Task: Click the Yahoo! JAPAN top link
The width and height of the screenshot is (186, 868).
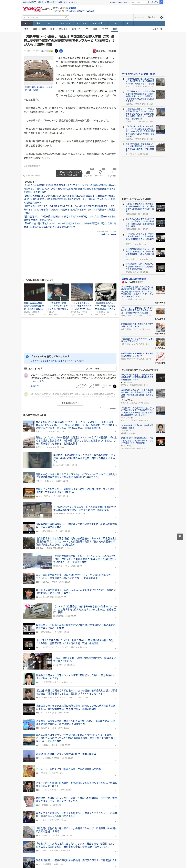Action: coord(116,2)
